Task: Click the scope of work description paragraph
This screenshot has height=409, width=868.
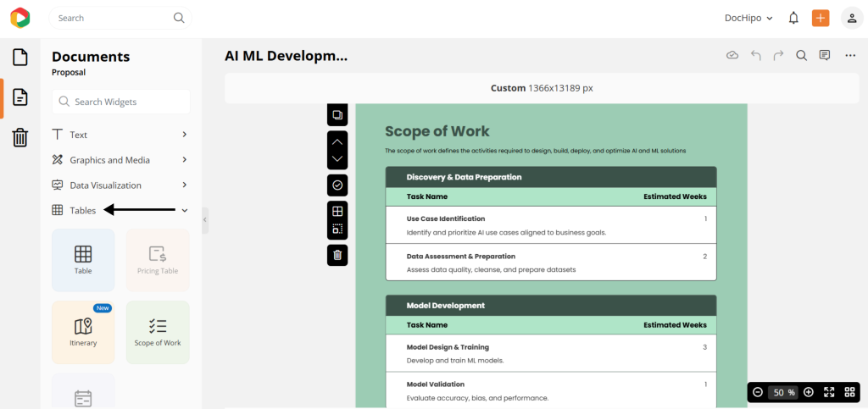Action: click(x=536, y=151)
